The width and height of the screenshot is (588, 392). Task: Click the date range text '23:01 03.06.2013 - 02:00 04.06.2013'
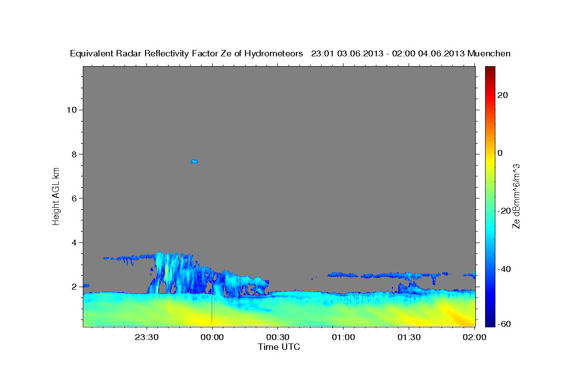[x=389, y=53]
